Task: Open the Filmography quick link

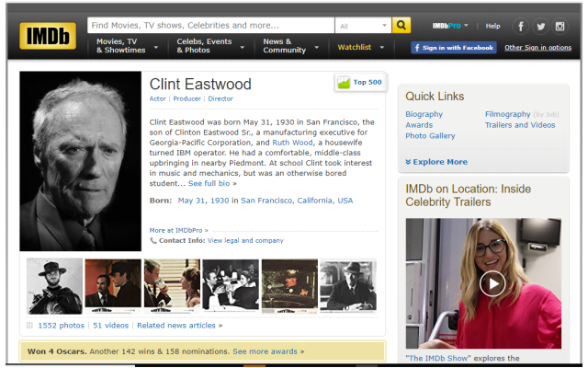Action: pyautogui.click(x=507, y=114)
